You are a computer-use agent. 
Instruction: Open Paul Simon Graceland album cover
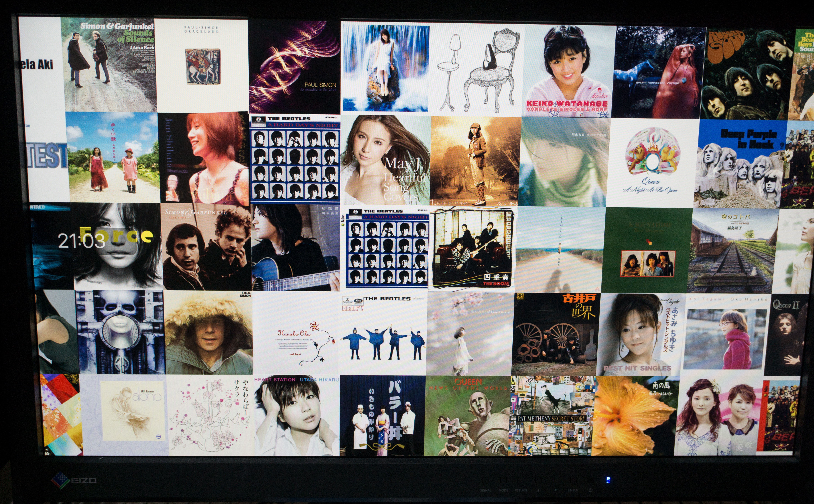(202, 66)
